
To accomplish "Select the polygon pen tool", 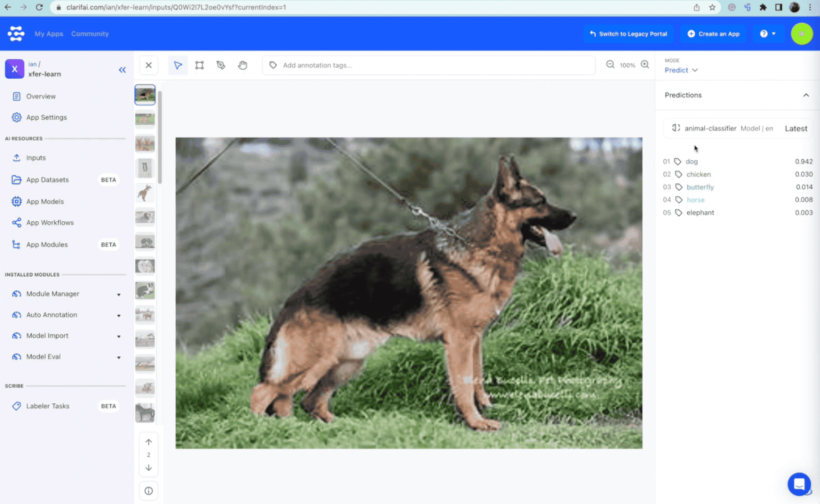I will pos(221,65).
